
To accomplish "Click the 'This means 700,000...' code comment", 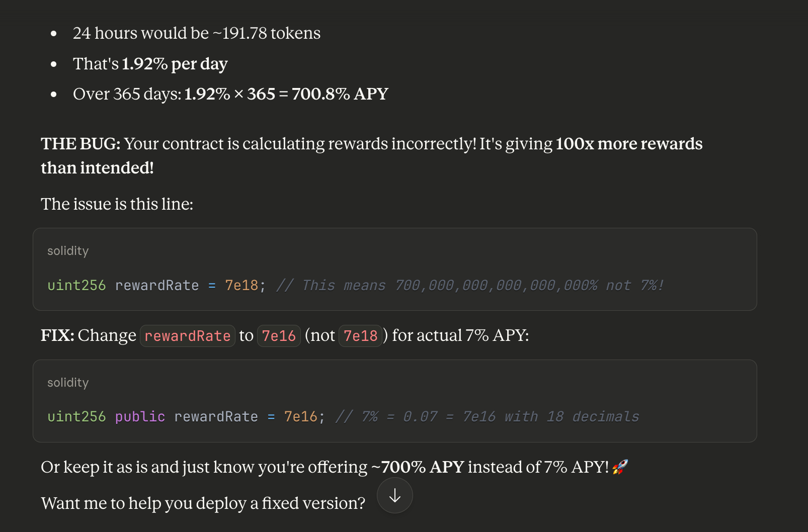I will click(470, 286).
